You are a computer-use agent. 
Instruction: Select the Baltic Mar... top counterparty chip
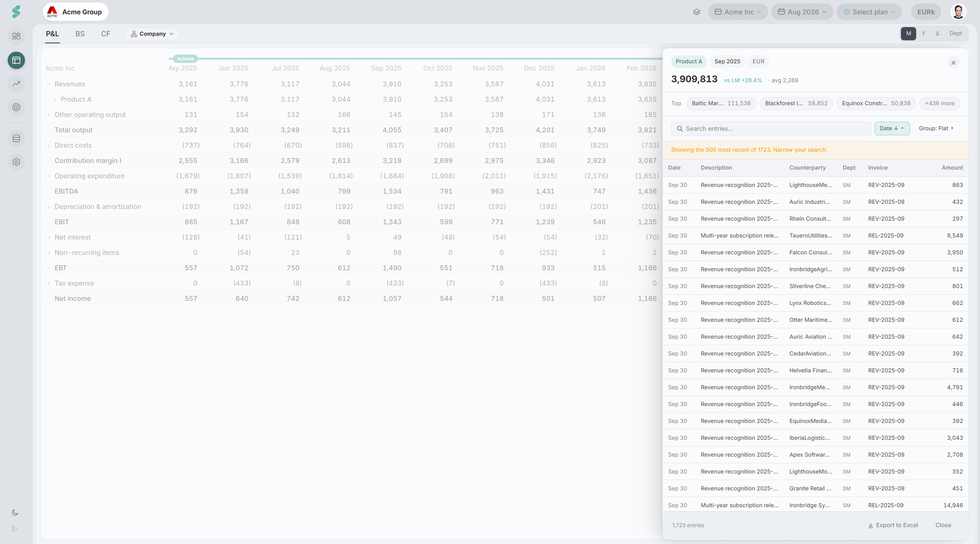click(x=721, y=104)
